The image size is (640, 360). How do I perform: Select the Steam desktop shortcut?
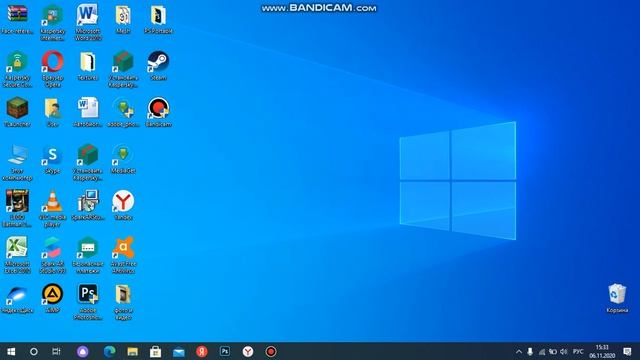[x=158, y=66]
